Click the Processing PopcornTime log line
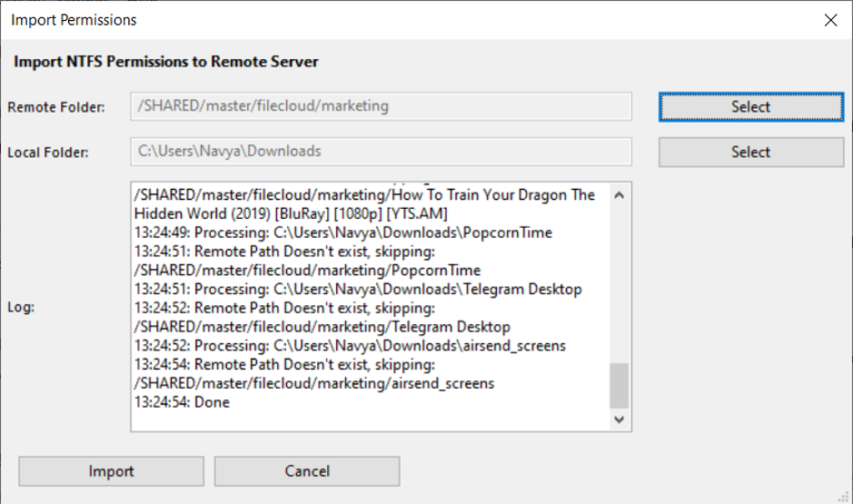 coord(343,232)
